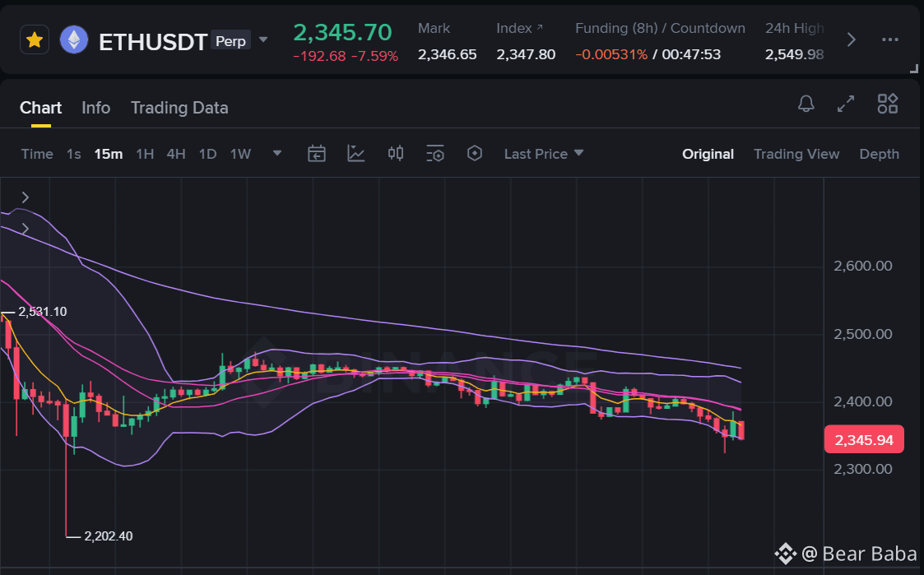Select the 1s interval
The image size is (924, 575).
[74, 154]
